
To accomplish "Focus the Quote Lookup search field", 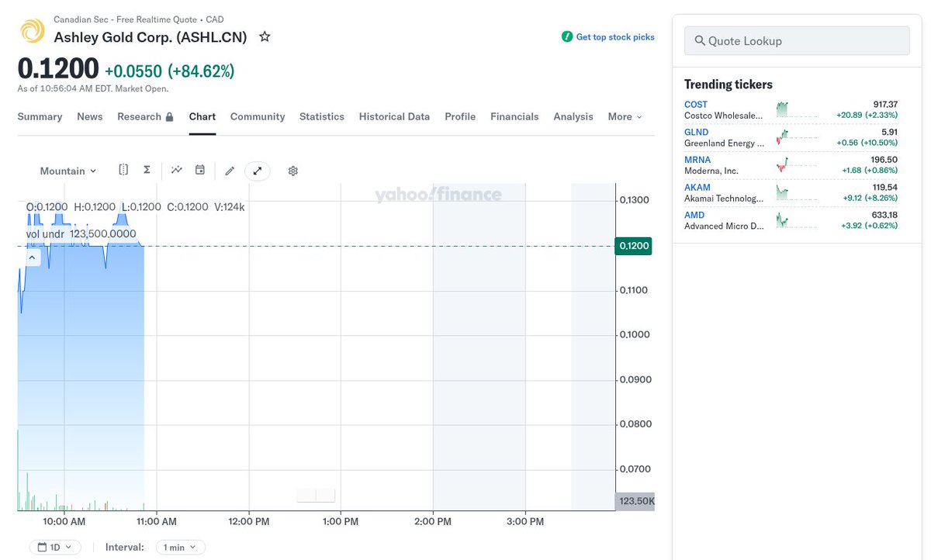I will pyautogui.click(x=797, y=41).
